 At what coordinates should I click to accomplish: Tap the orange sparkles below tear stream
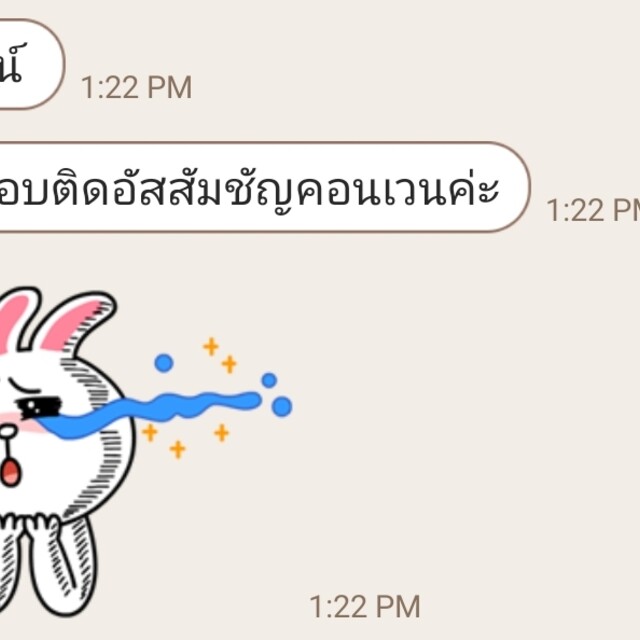[185, 441]
